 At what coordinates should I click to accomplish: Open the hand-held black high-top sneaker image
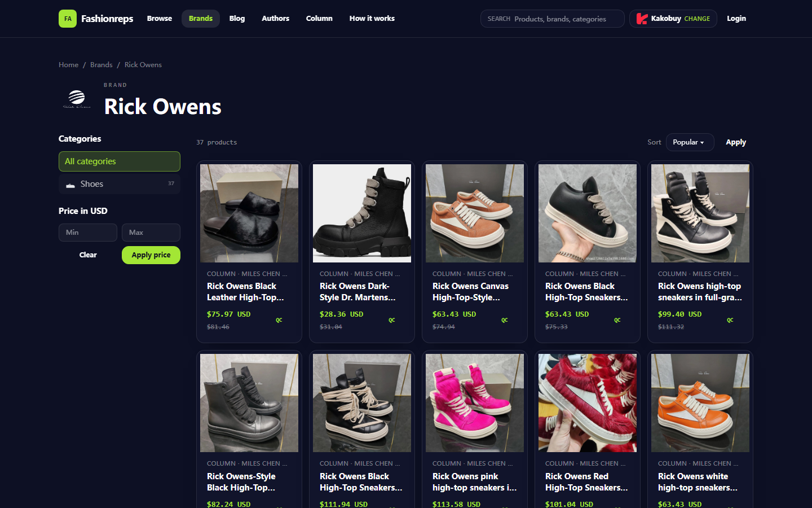[x=588, y=213]
